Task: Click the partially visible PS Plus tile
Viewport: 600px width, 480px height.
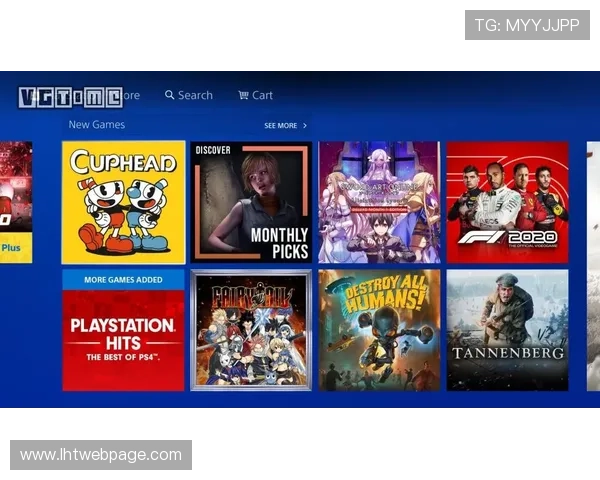Action: pos(15,202)
